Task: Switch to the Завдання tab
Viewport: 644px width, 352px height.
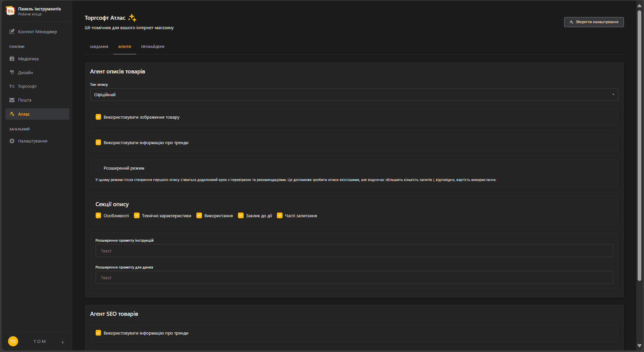Action: pyautogui.click(x=99, y=47)
